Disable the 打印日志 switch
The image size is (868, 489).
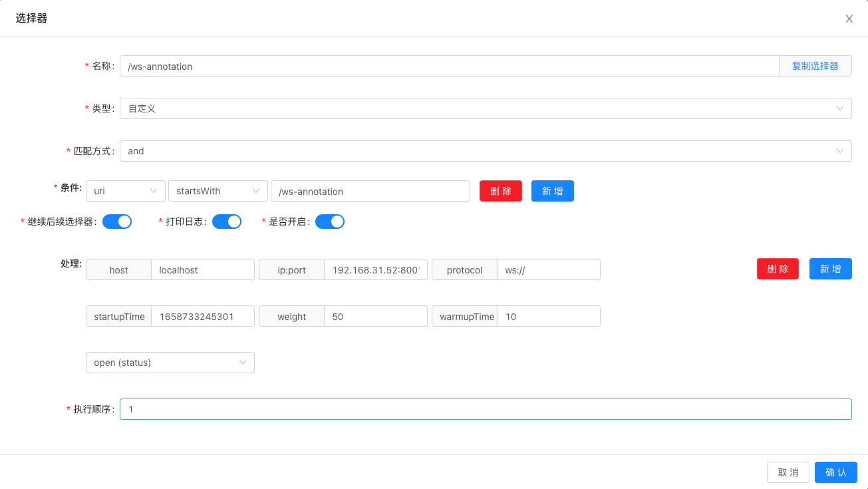point(227,222)
